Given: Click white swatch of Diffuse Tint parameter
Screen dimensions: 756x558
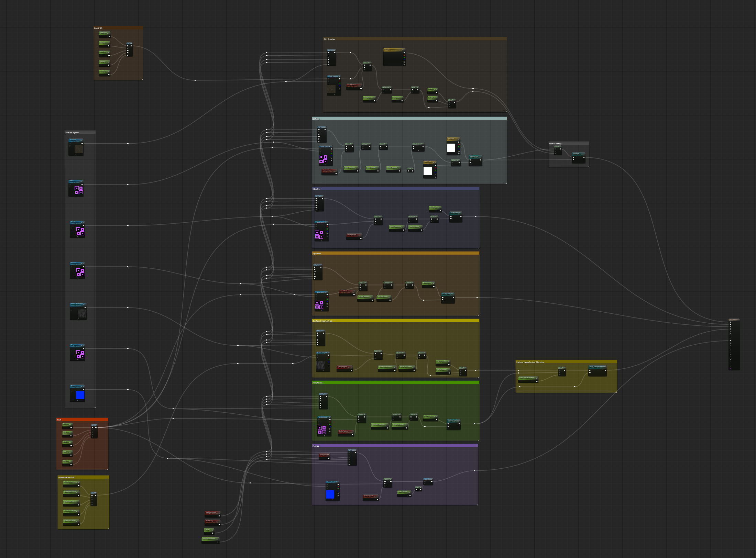Looking at the screenshot, I should point(427,171).
